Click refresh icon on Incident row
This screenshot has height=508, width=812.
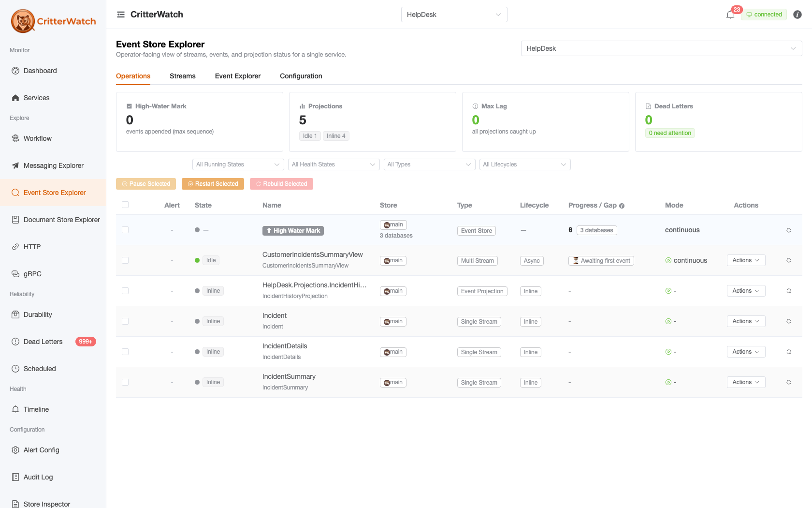click(789, 321)
